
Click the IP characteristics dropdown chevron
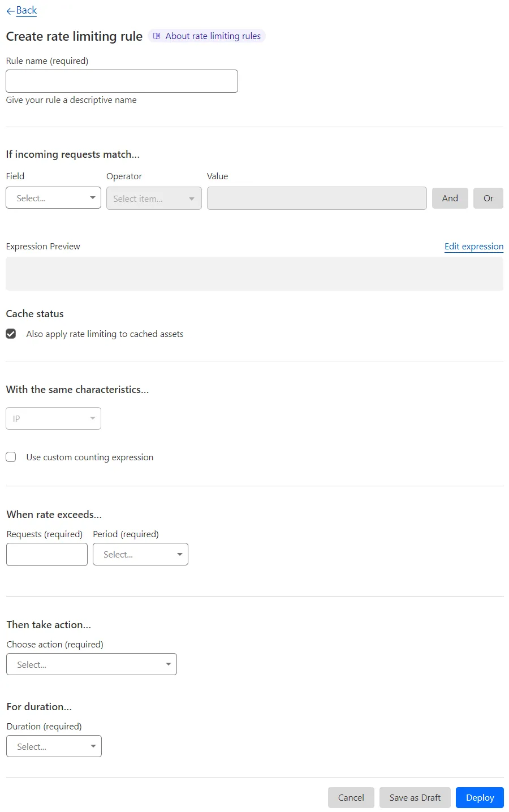pyautogui.click(x=92, y=418)
